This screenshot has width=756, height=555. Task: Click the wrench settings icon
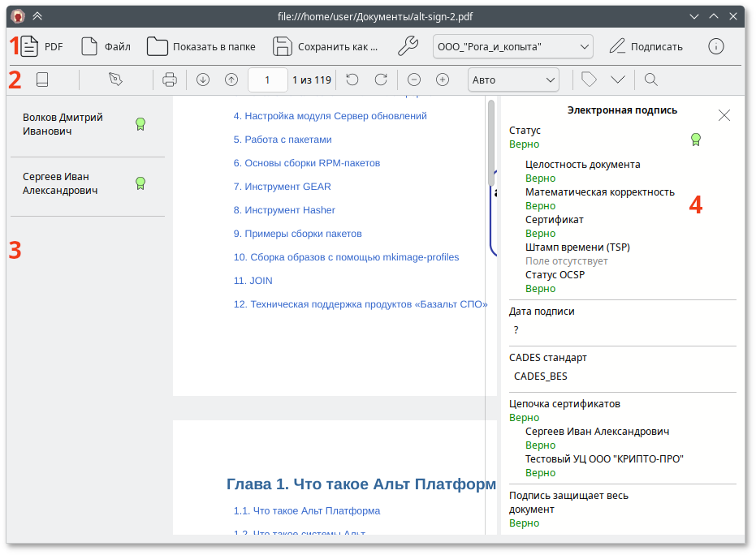(410, 46)
